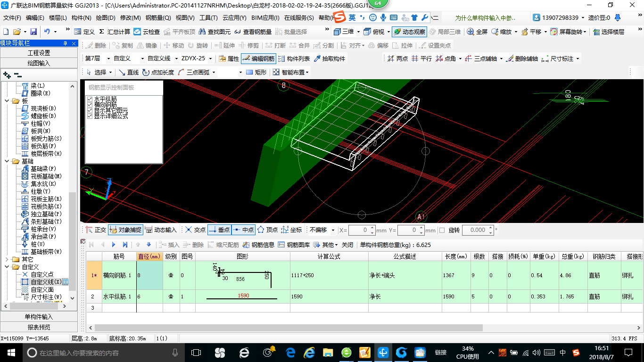Click 选择楼层 select floor tool

609,32
